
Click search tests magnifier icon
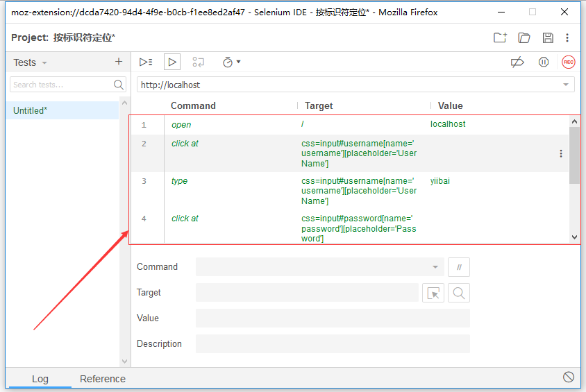pyautogui.click(x=119, y=85)
